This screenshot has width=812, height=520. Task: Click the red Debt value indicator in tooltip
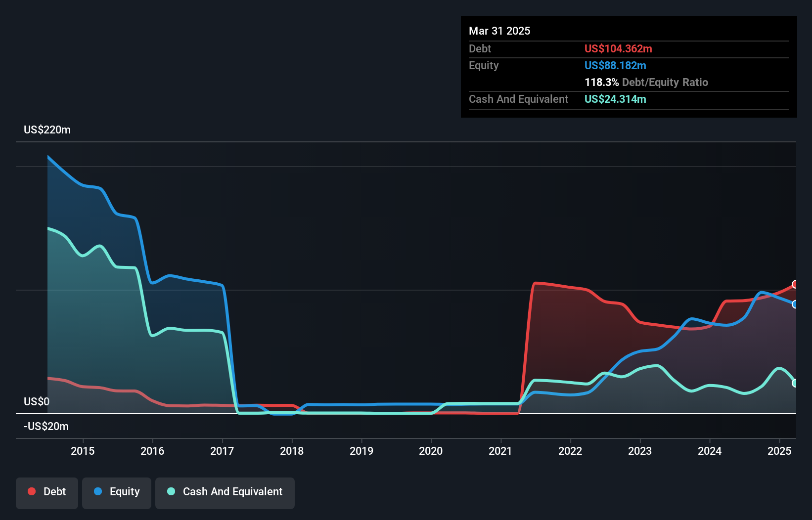point(618,49)
